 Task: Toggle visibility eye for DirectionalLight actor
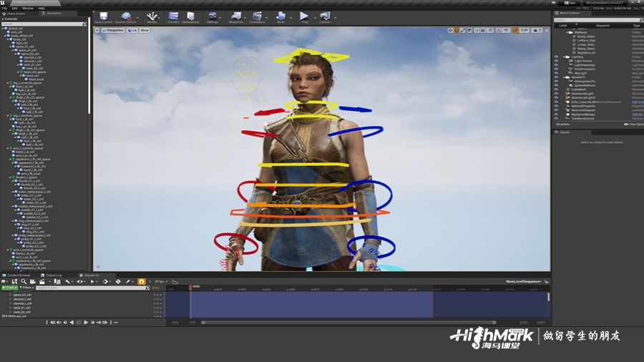556,93
